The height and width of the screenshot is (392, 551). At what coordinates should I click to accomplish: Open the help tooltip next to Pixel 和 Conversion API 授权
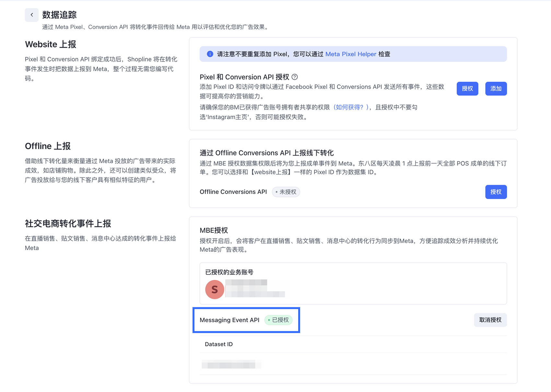coord(295,77)
